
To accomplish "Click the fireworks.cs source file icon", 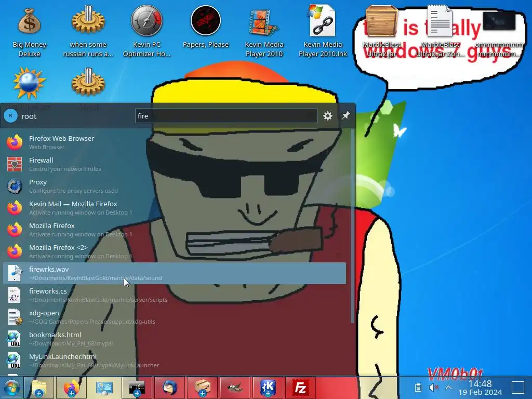I will (x=15, y=295).
